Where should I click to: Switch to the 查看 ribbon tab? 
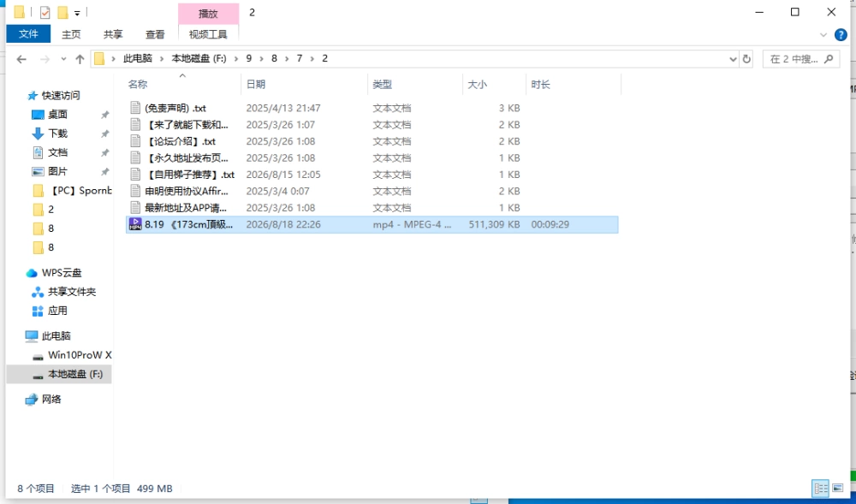coord(155,34)
